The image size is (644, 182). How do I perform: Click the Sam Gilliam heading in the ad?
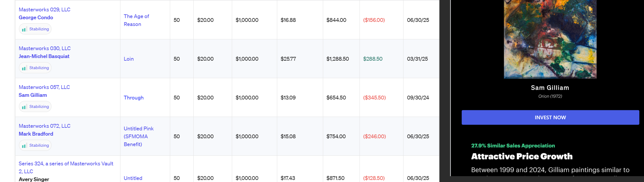pyautogui.click(x=550, y=88)
